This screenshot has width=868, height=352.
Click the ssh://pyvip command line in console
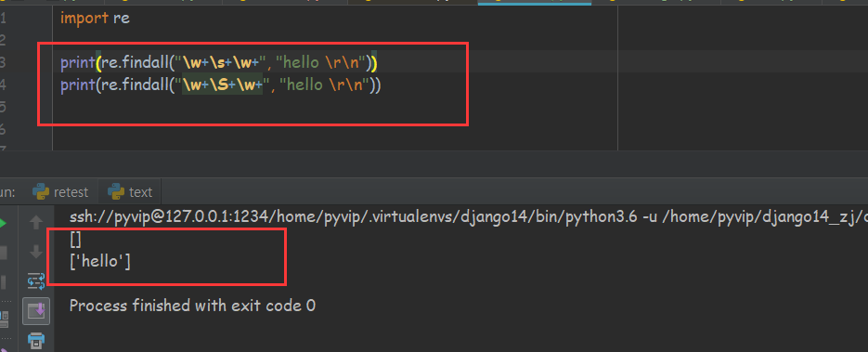click(x=468, y=218)
